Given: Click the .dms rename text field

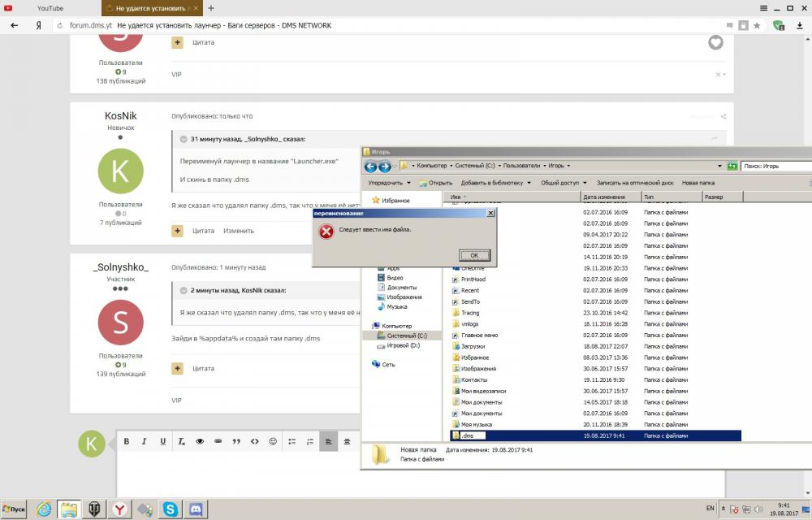Looking at the screenshot, I should click(473, 436).
